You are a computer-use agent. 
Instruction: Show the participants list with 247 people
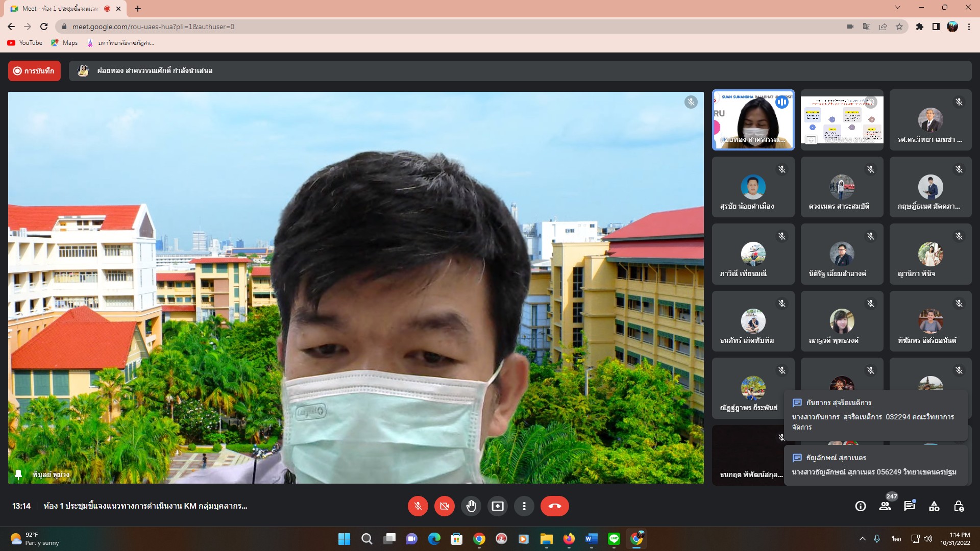[885, 506]
